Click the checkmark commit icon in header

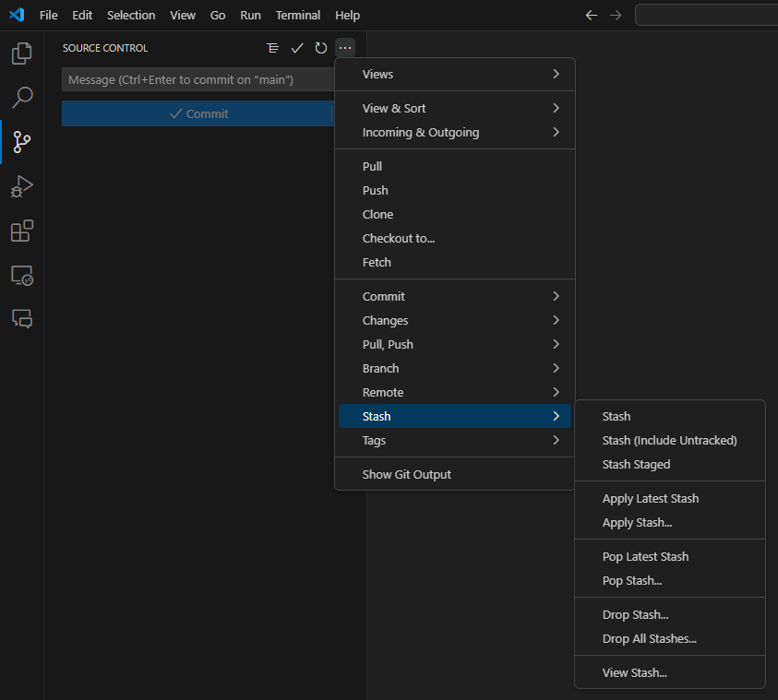point(297,48)
